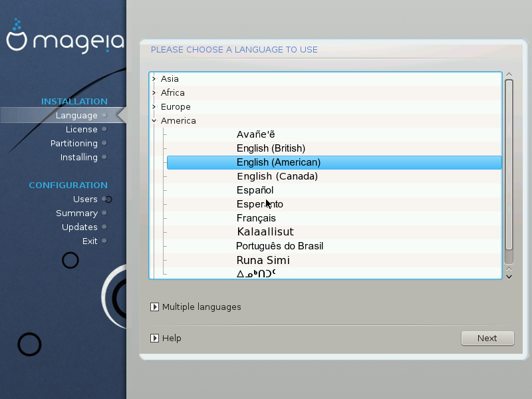
Task: Pick Español from the language list
Action: click(255, 190)
